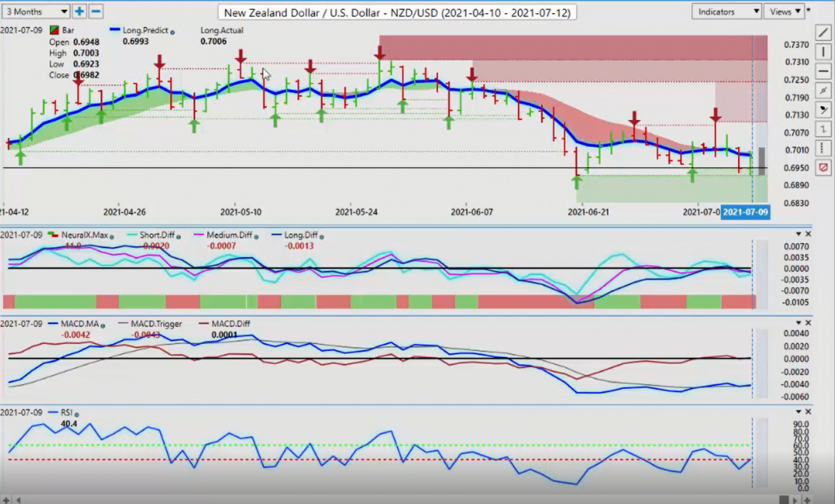Expand the NeuralX panel options arrow
The width and height of the screenshot is (835, 504).
(798, 234)
